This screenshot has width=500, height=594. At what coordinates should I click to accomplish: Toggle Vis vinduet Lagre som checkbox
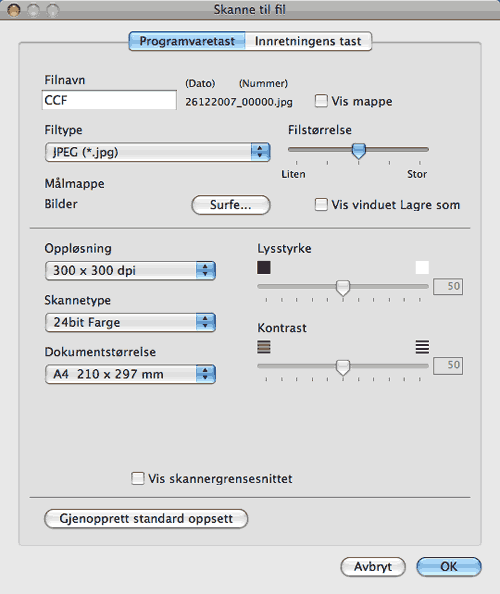coord(321,205)
